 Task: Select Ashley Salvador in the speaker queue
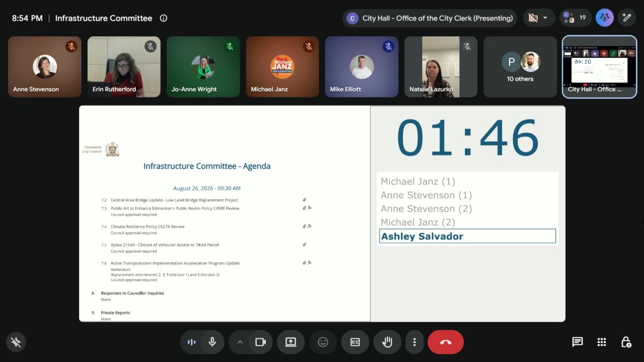467,236
